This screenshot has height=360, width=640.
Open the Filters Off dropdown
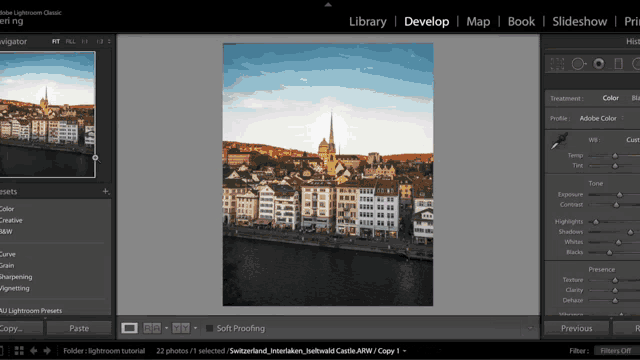[x=616, y=351]
